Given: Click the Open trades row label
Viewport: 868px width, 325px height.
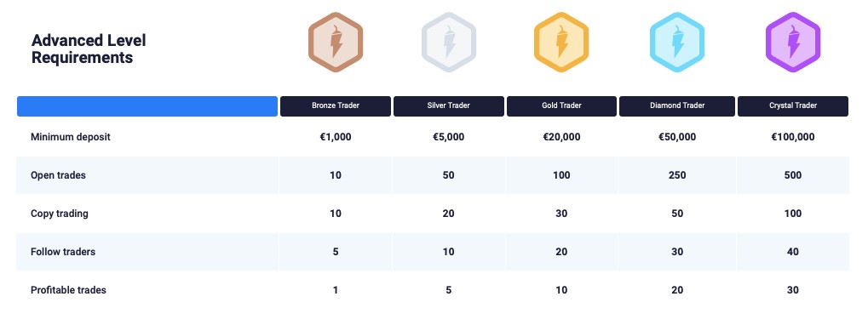Looking at the screenshot, I should (58, 175).
